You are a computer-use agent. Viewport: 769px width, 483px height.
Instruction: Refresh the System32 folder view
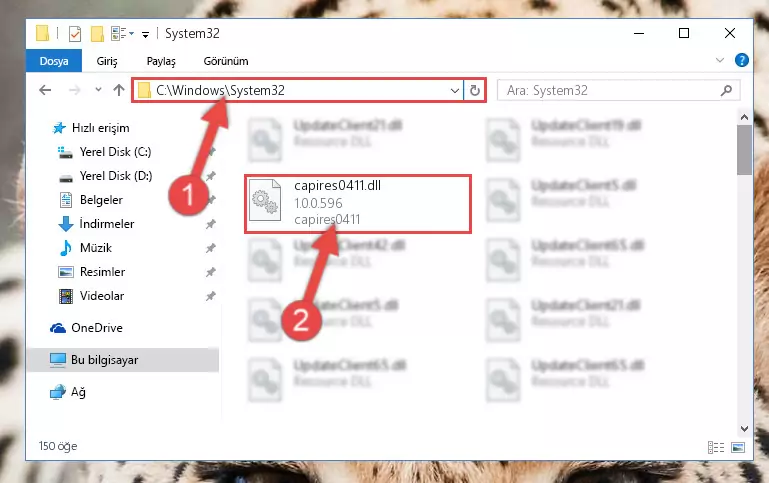pyautogui.click(x=475, y=90)
